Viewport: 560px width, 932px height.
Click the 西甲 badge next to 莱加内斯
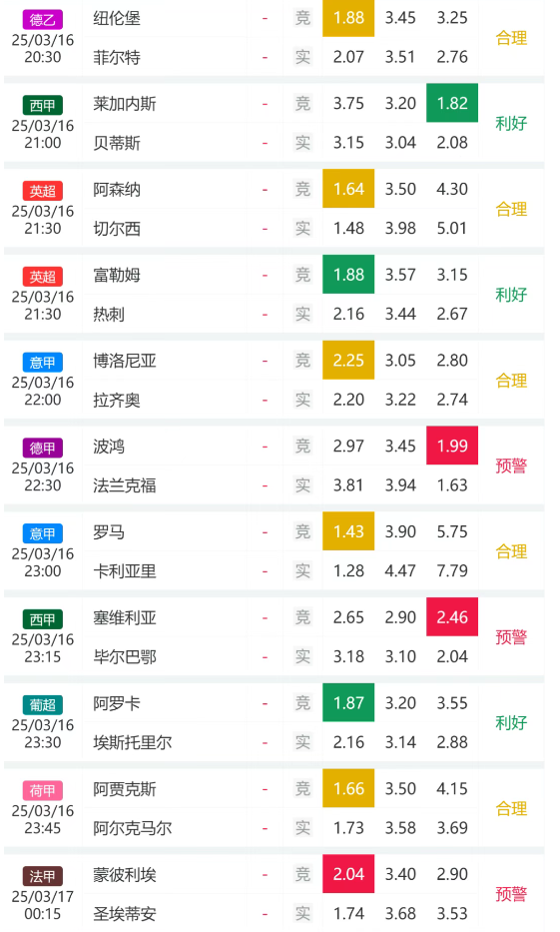pyautogui.click(x=42, y=105)
